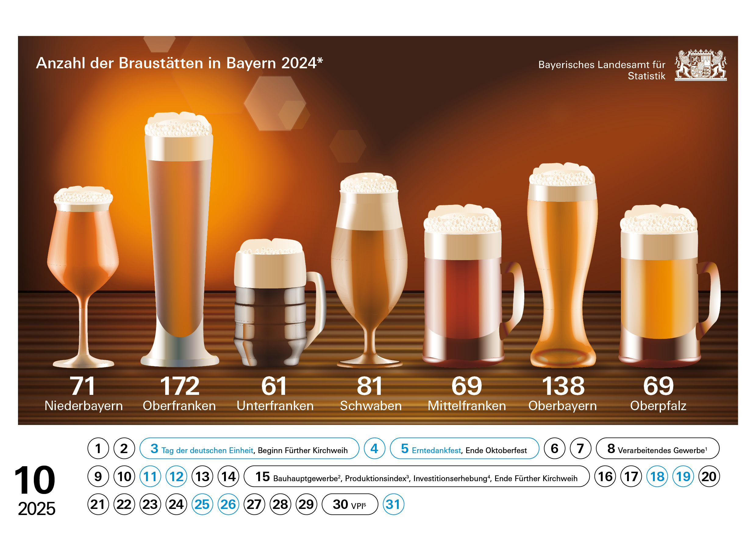Click the 138 Oberbayern number

563,386
